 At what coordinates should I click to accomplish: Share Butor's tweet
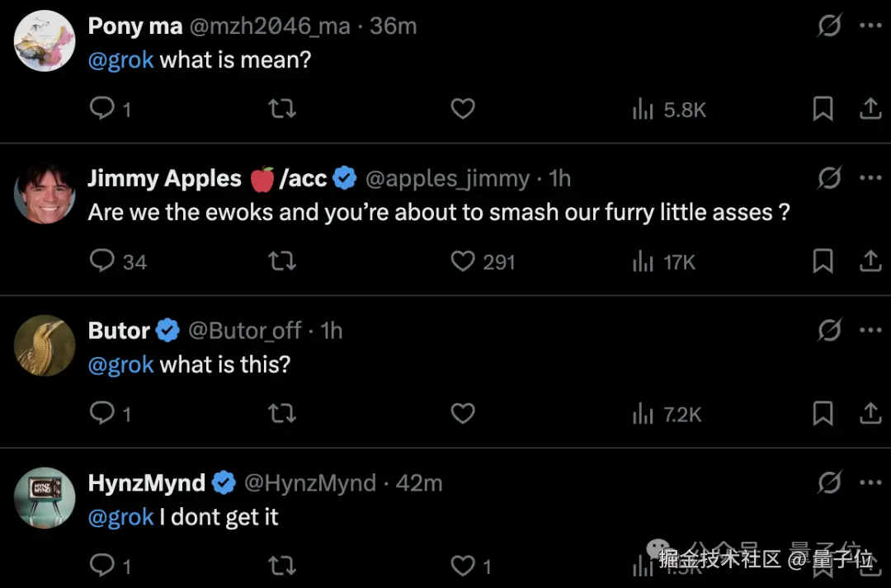(x=870, y=413)
